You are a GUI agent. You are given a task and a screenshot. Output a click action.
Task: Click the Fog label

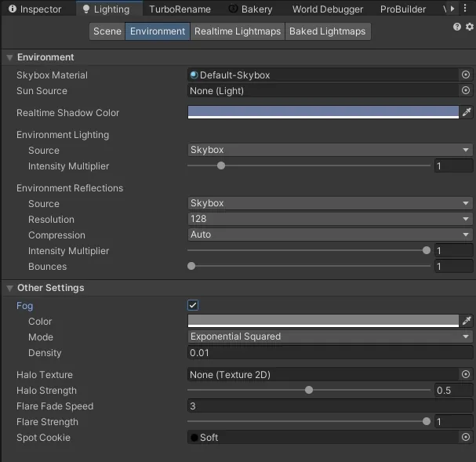[x=24, y=306]
